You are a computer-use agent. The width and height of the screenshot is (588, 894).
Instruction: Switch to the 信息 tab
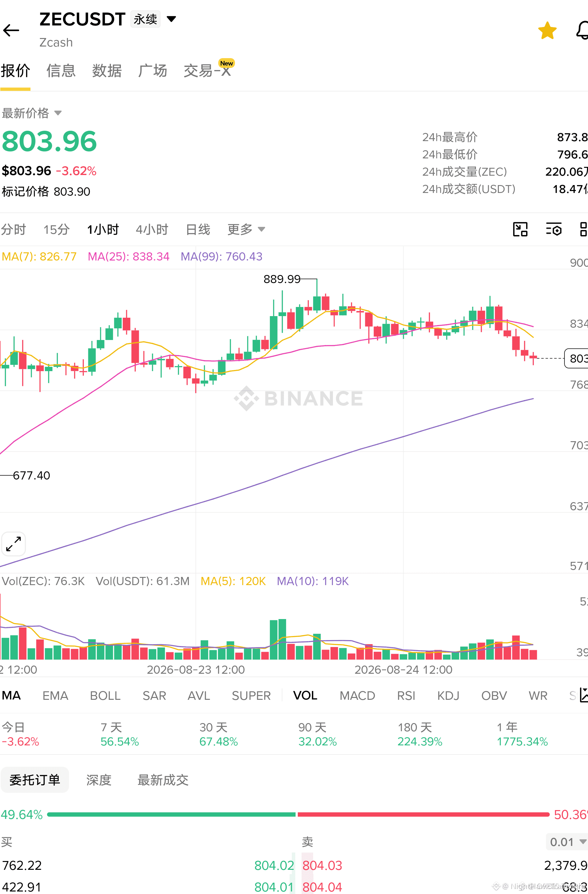(61, 71)
